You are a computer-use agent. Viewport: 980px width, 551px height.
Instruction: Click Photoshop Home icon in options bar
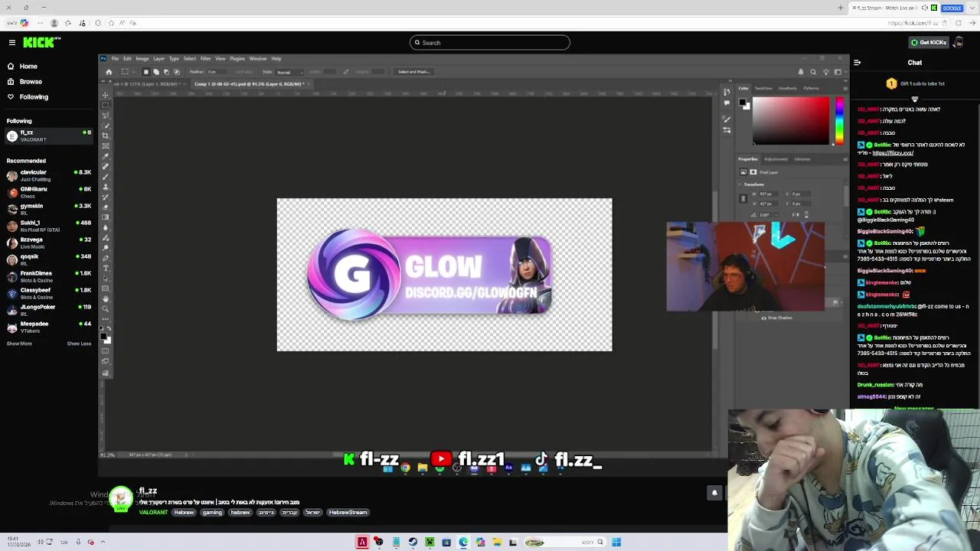point(109,72)
